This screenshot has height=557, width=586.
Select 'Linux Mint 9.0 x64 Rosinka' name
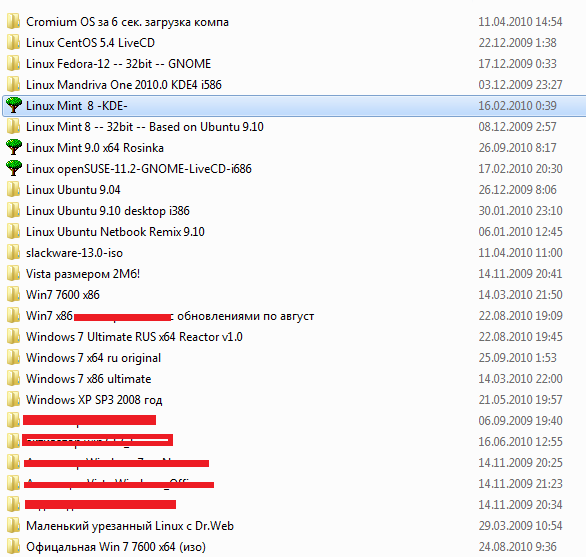click(x=95, y=148)
